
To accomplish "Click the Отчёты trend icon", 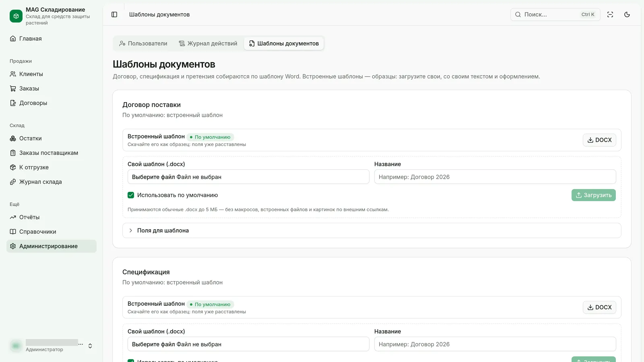I will [13, 217].
